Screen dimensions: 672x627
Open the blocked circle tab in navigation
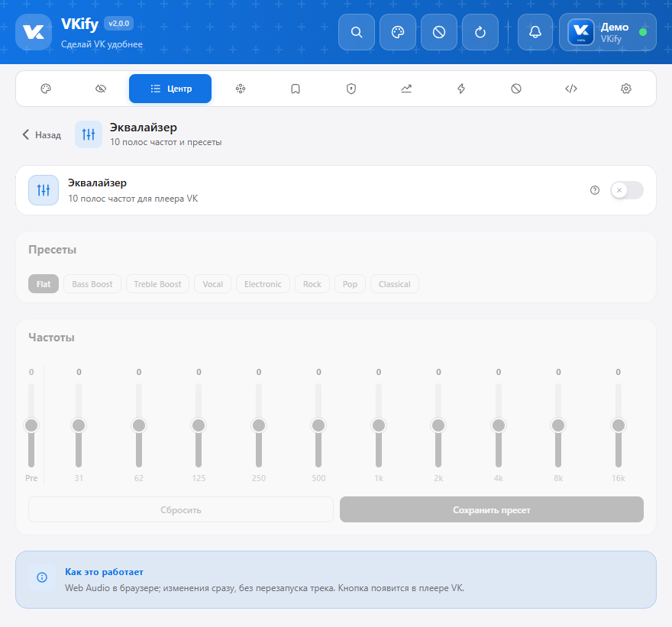(x=516, y=89)
